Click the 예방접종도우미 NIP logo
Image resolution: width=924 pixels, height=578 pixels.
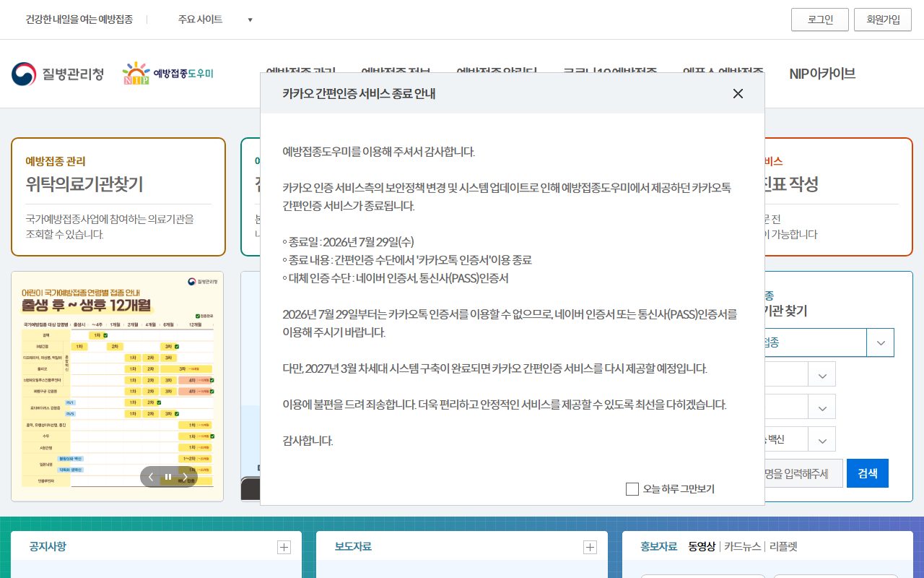coord(168,74)
